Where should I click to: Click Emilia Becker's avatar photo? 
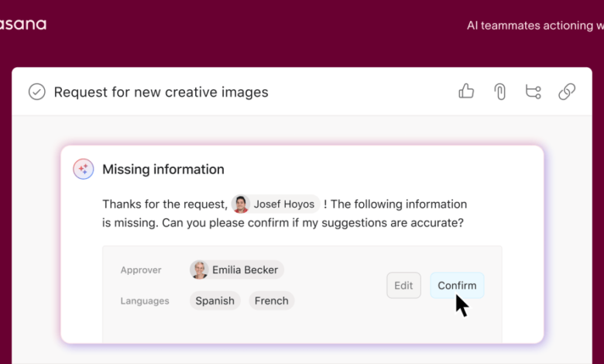pos(199,270)
